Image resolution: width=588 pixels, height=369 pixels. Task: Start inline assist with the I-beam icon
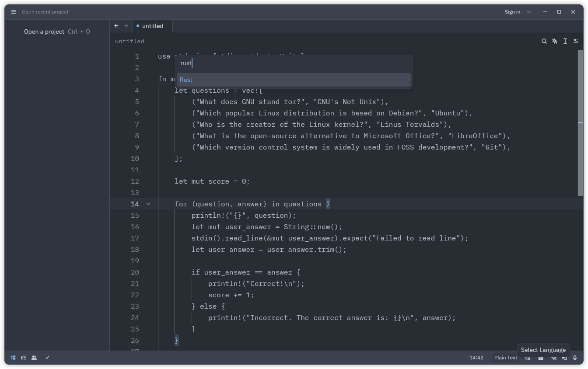pyautogui.click(x=565, y=41)
